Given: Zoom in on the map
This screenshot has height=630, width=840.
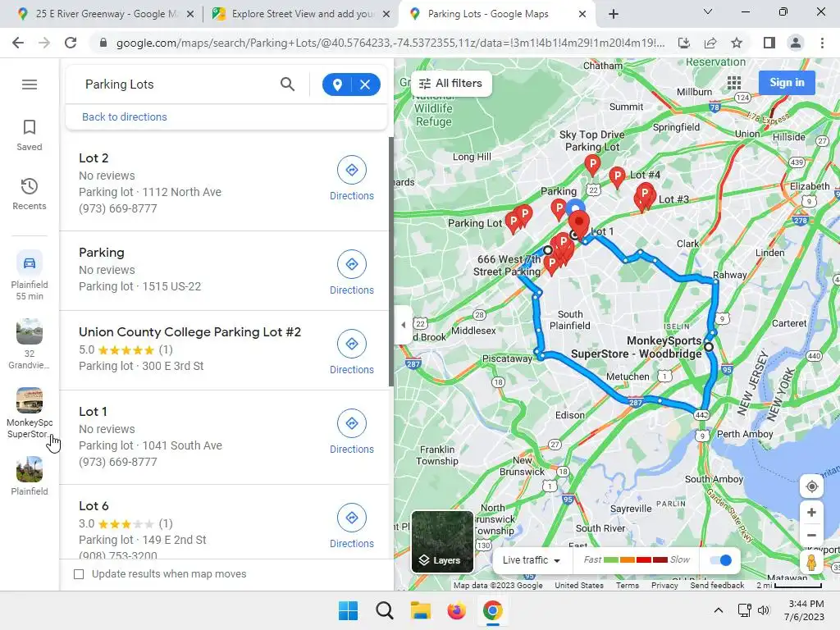Looking at the screenshot, I should click(811, 512).
